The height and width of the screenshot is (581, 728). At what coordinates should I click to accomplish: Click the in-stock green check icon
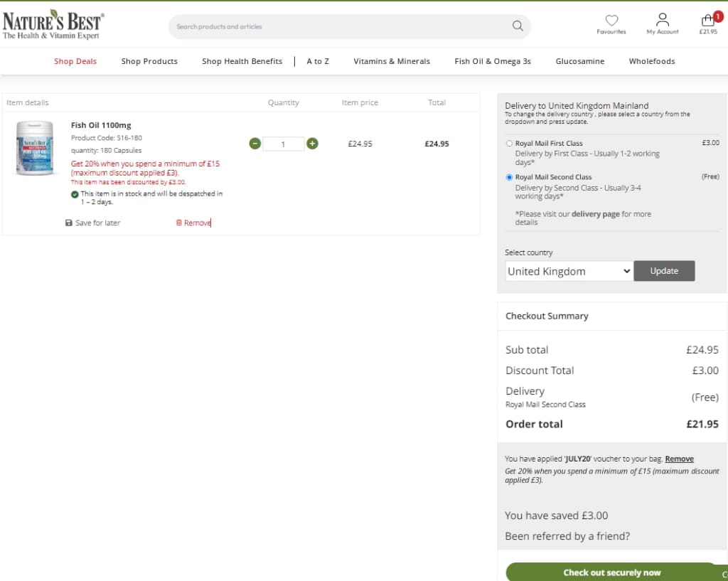(x=75, y=194)
